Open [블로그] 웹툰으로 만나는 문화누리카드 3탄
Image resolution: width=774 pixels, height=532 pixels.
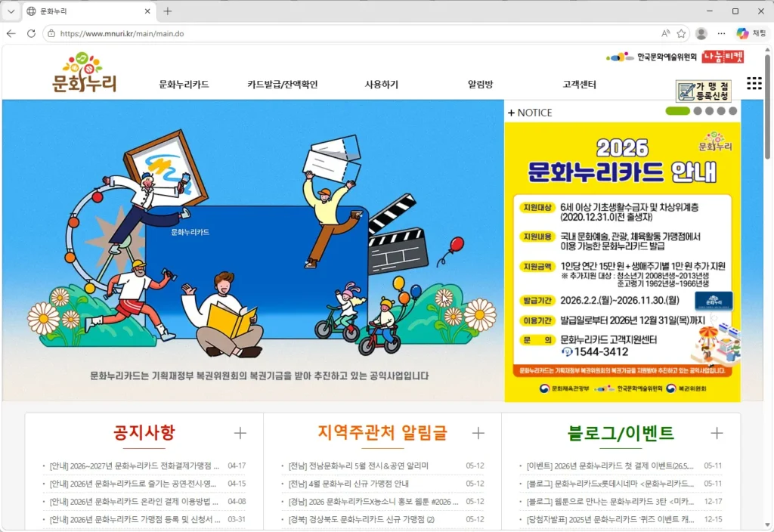pos(610,502)
